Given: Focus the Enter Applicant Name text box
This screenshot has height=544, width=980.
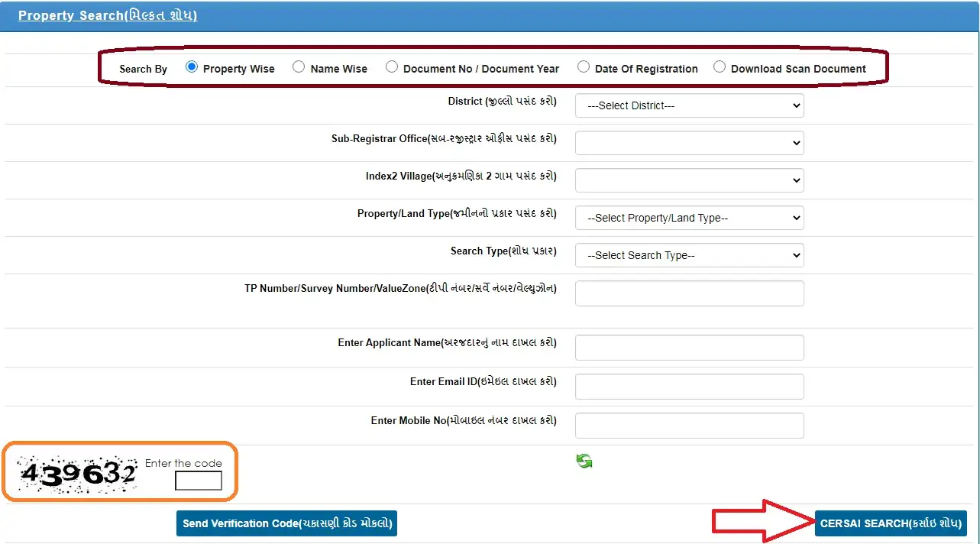Looking at the screenshot, I should point(689,348).
